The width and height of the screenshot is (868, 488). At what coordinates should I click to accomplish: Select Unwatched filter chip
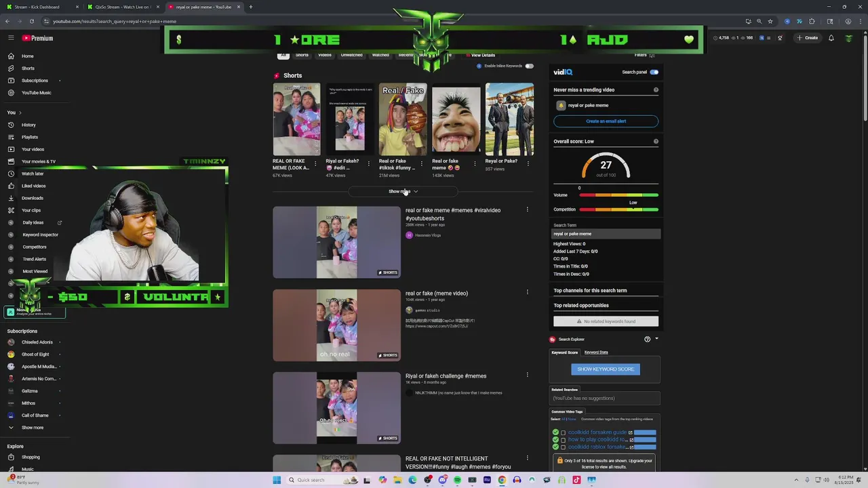351,55
